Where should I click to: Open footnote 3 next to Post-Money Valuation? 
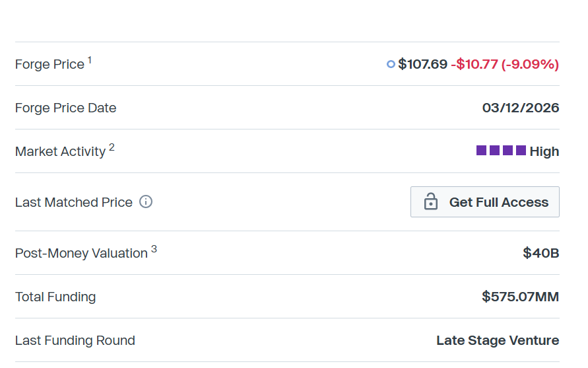coord(154,249)
